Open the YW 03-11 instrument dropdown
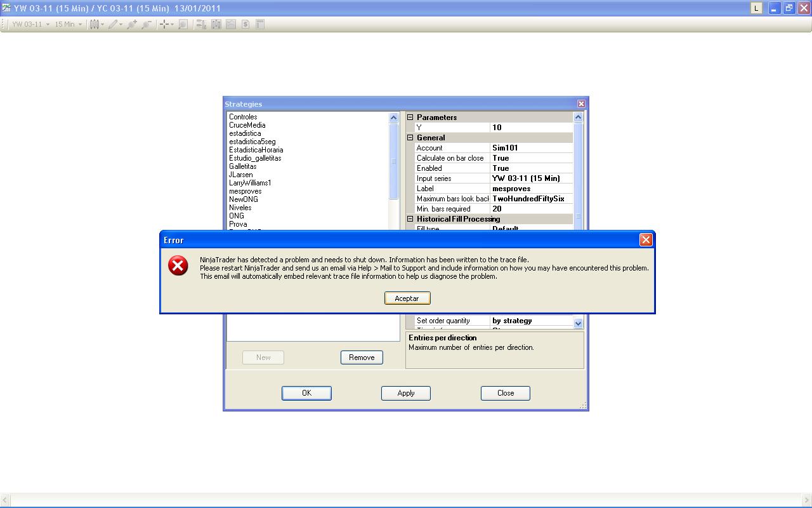Screen dimensions: 812x508 pos(30,24)
